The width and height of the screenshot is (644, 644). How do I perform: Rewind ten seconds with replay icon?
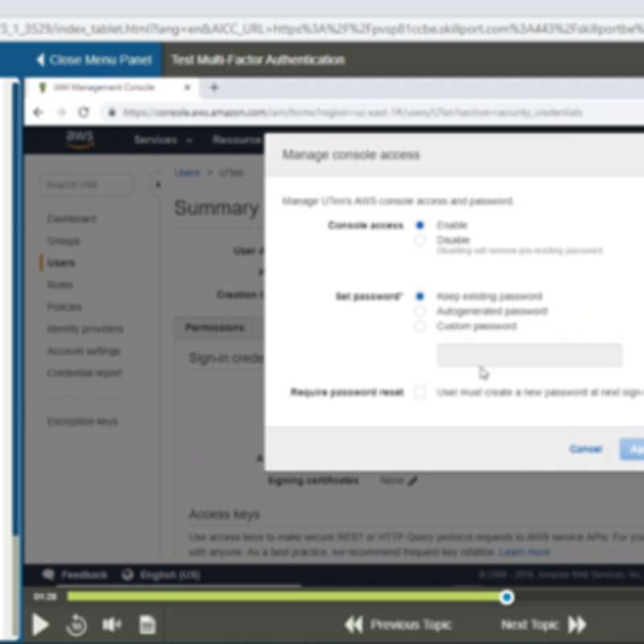click(76, 625)
